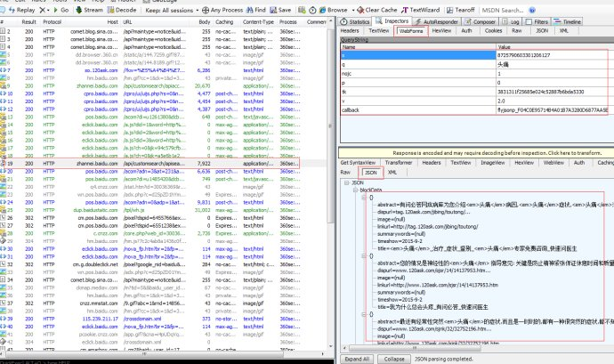Sort sessions by Result column header
Viewport: 614px width, 364px height.
point(29,22)
